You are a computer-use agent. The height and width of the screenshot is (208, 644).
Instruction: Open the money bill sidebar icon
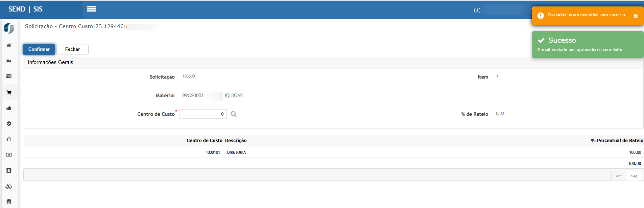tap(9, 155)
